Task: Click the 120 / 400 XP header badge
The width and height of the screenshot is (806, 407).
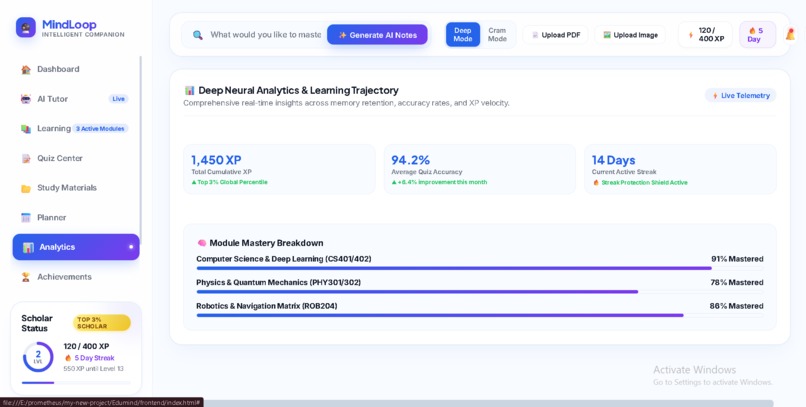Action: point(705,34)
